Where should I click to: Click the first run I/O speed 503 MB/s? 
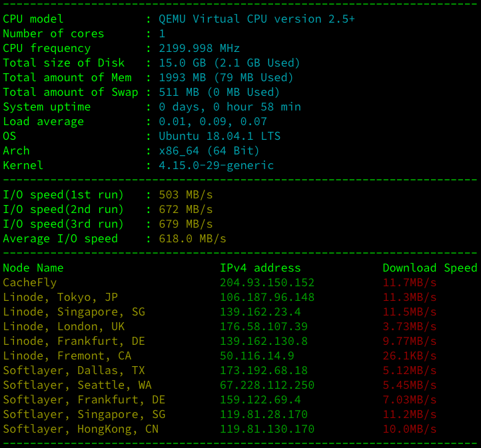point(186,194)
